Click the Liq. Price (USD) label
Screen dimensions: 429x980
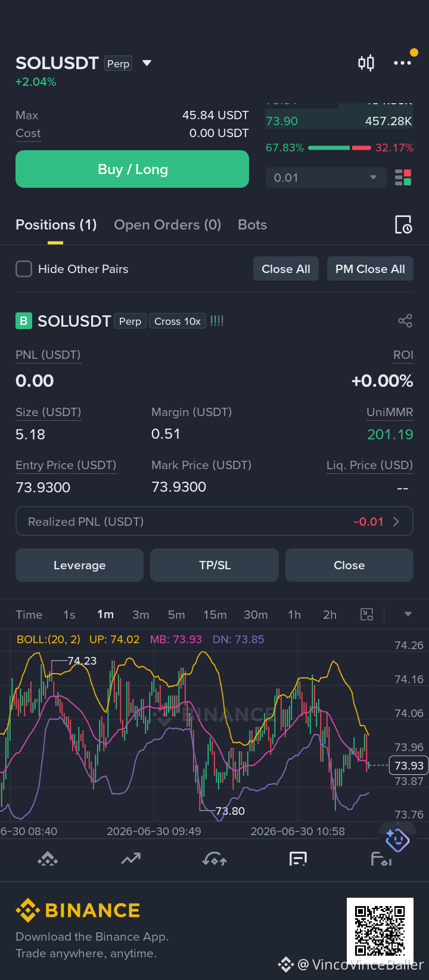coord(369,465)
